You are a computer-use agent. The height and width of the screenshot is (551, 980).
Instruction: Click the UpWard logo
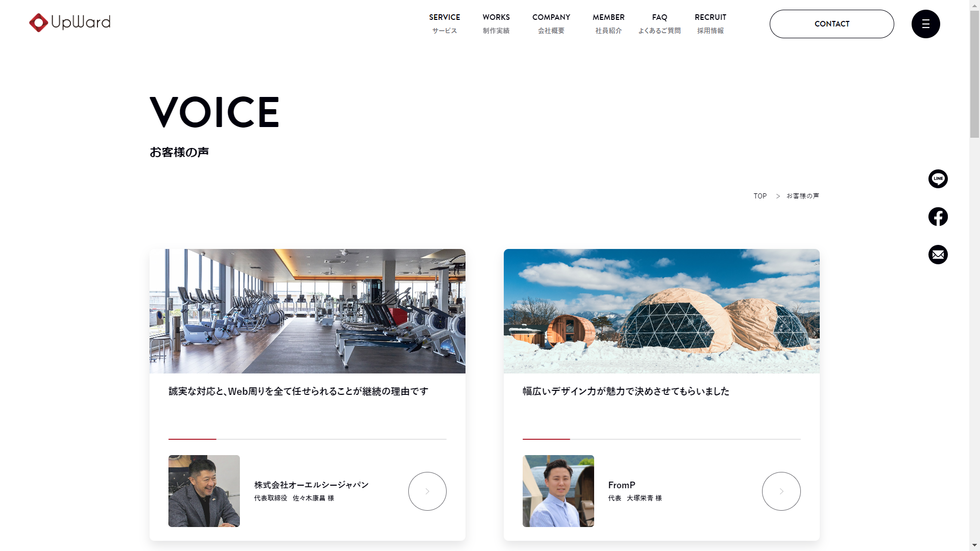(70, 22)
